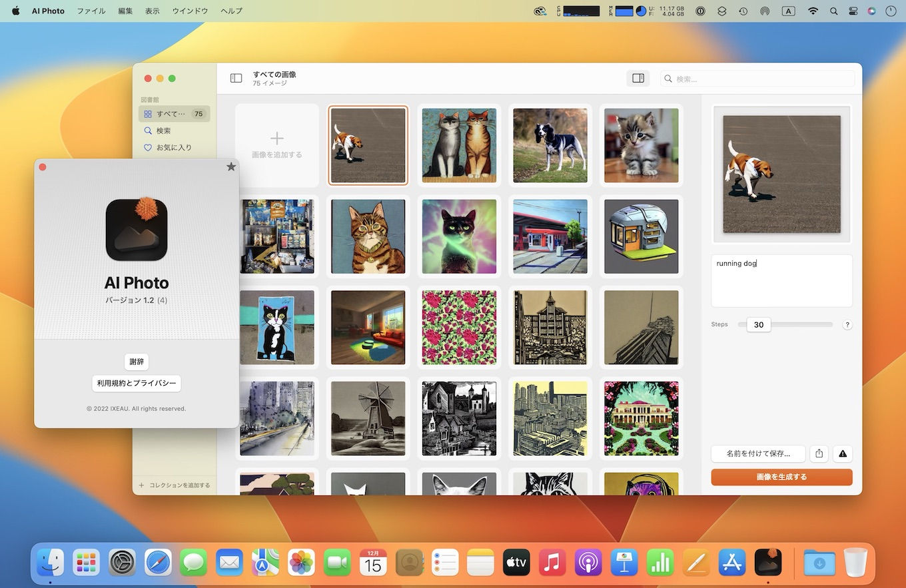
Task: Click the Time Machine menu bar icon
Action: 743,11
